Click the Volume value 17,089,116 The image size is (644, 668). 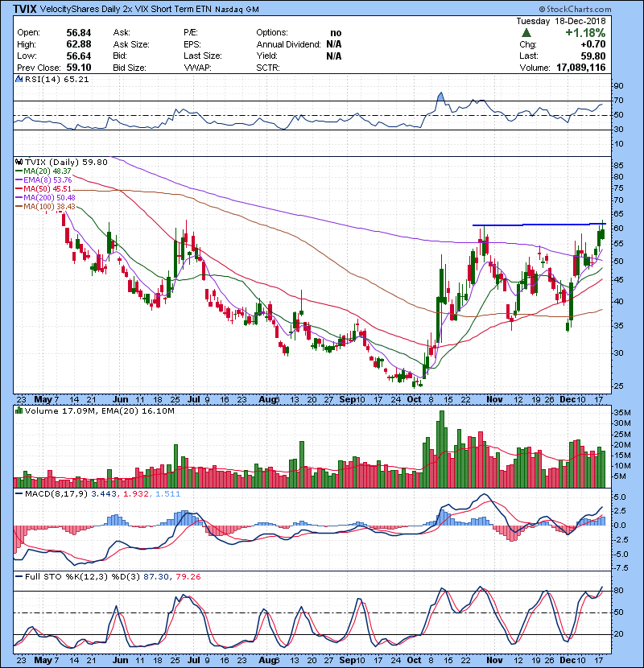[x=581, y=68]
